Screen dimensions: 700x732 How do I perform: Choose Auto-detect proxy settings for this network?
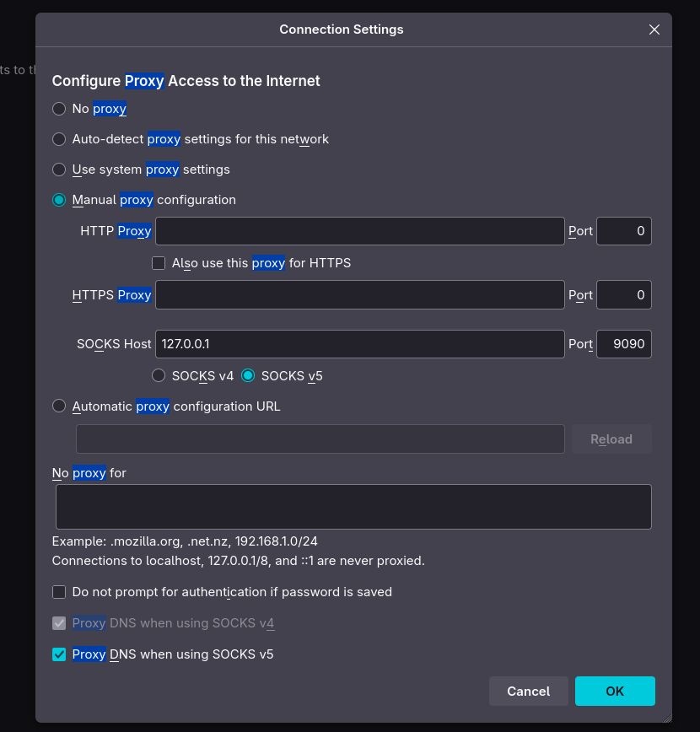59,139
